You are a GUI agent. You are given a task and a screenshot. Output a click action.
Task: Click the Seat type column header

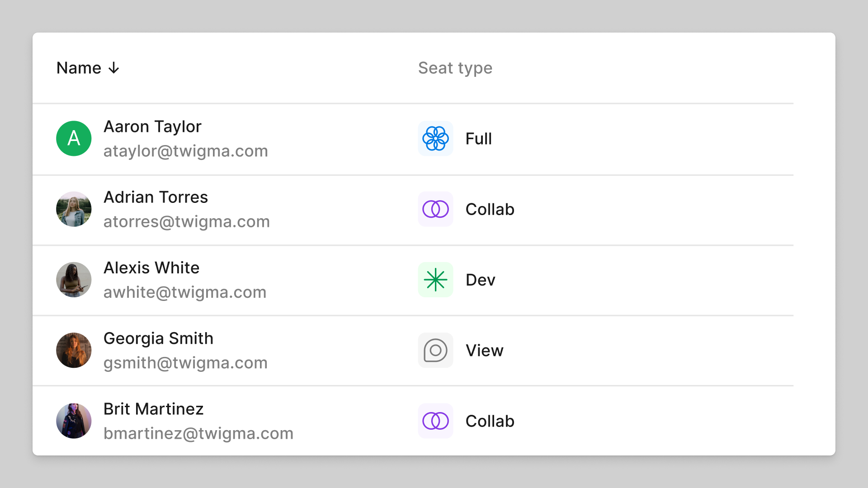click(454, 67)
